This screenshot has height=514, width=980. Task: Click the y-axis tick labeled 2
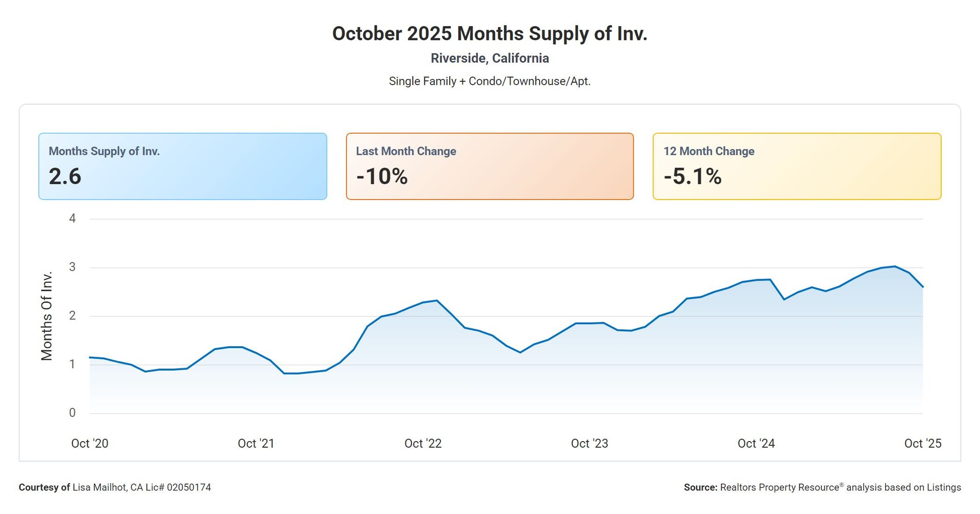[72, 315]
